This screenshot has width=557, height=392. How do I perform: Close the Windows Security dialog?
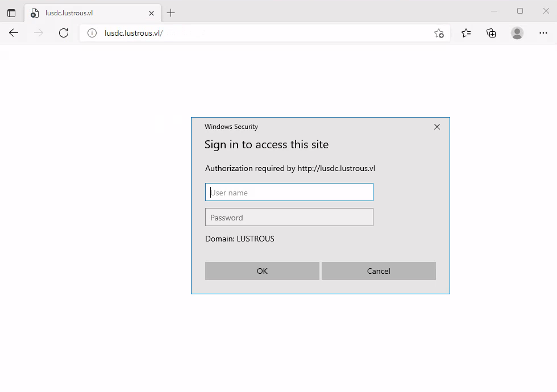[437, 127]
